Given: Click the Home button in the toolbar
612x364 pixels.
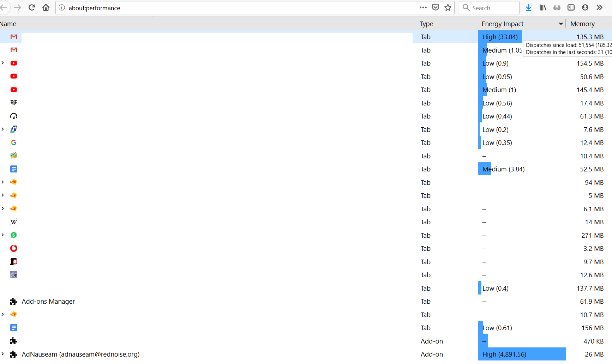Looking at the screenshot, I should tap(46, 7).
